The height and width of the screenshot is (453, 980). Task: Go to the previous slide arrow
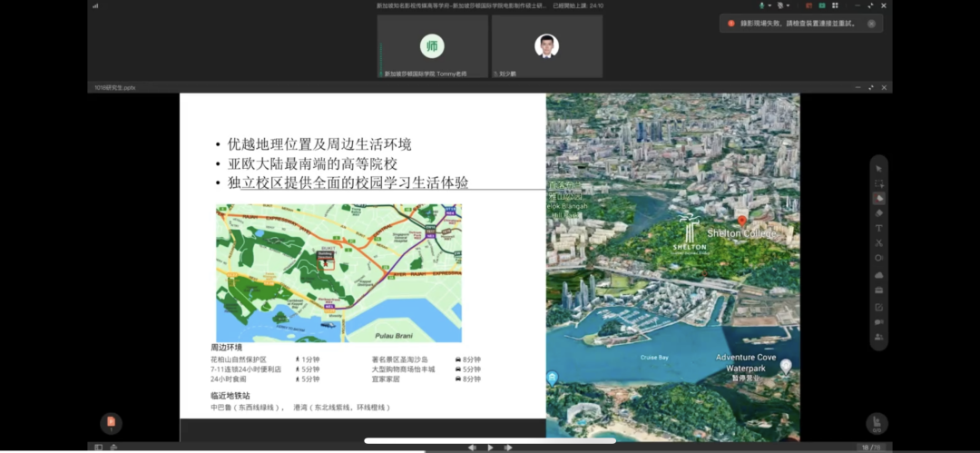[472, 448]
